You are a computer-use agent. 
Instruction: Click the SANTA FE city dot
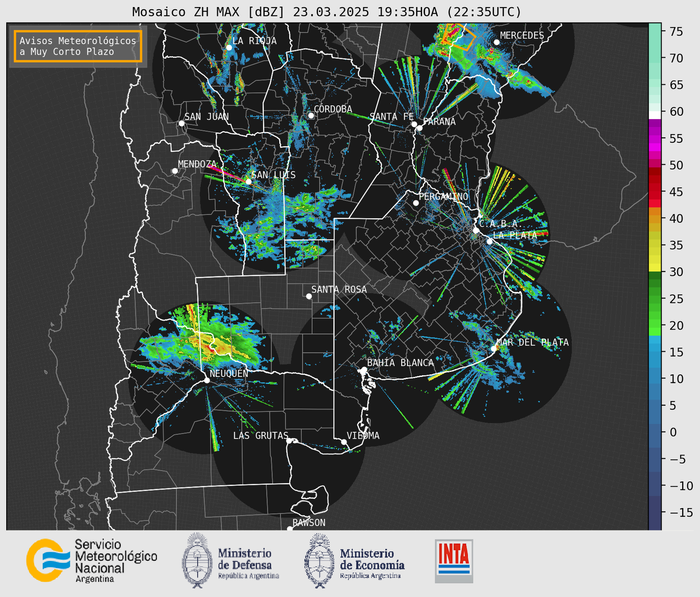[x=414, y=124]
